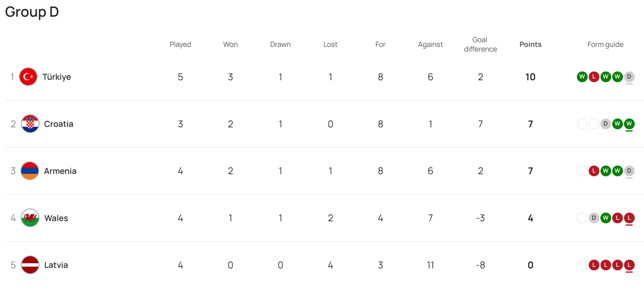Open the Armenia team name link
Viewport: 644px width, 287px height.
point(60,171)
